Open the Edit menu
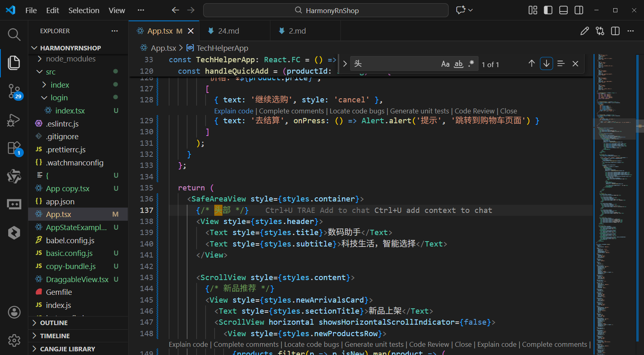This screenshot has height=355, width=644. pyautogui.click(x=52, y=10)
